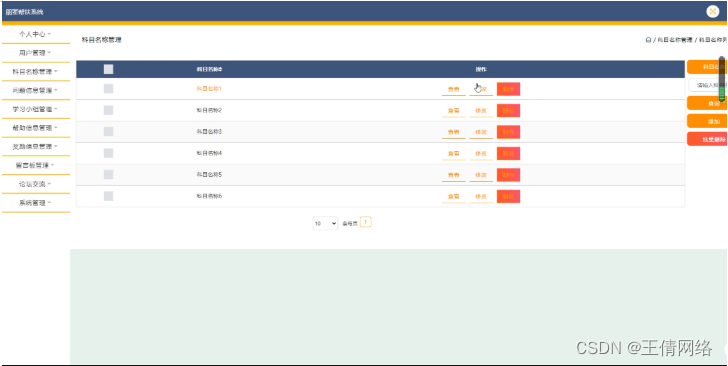This screenshot has width=728, height=366.
Task: Click 修改 for 科目名称1
Action: click(481, 89)
